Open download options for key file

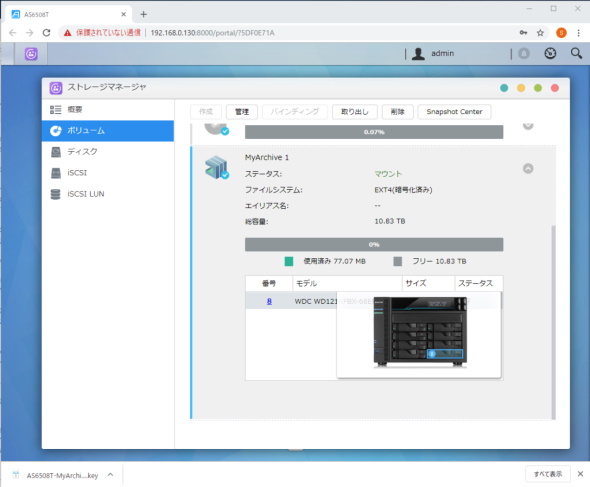110,475
